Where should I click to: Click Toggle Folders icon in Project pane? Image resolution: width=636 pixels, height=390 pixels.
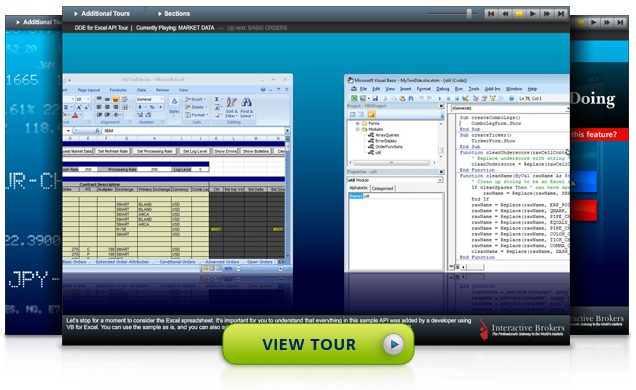(371, 114)
